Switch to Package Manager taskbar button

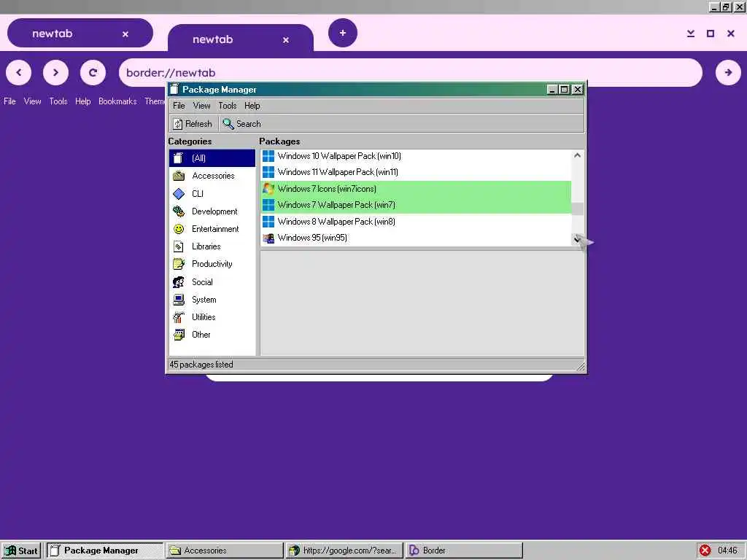tap(105, 551)
